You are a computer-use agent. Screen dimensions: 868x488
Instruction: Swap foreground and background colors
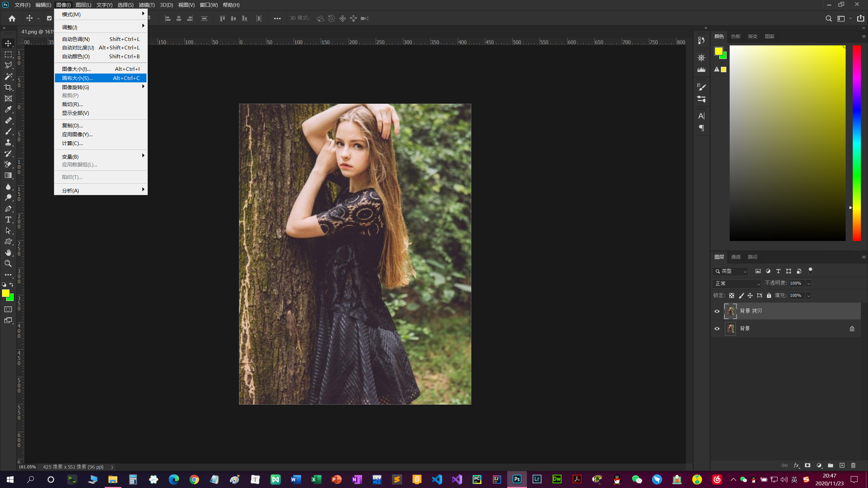[x=12, y=285]
